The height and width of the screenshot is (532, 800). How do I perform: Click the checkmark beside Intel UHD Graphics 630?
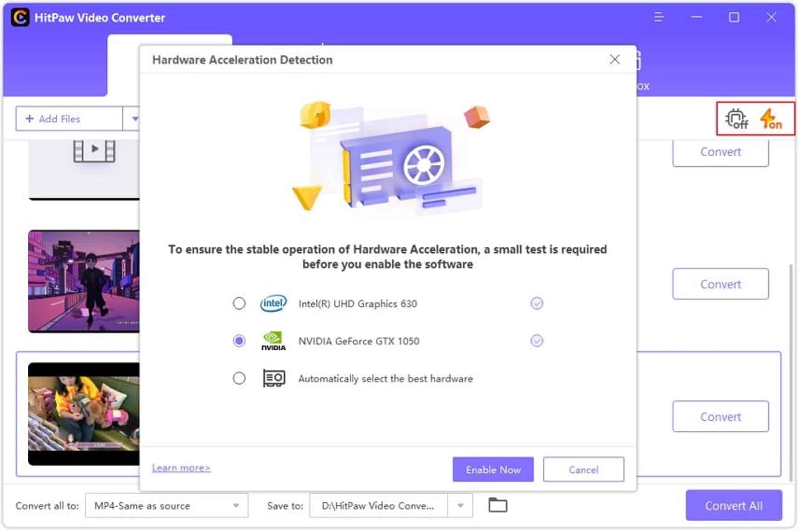[x=537, y=304]
